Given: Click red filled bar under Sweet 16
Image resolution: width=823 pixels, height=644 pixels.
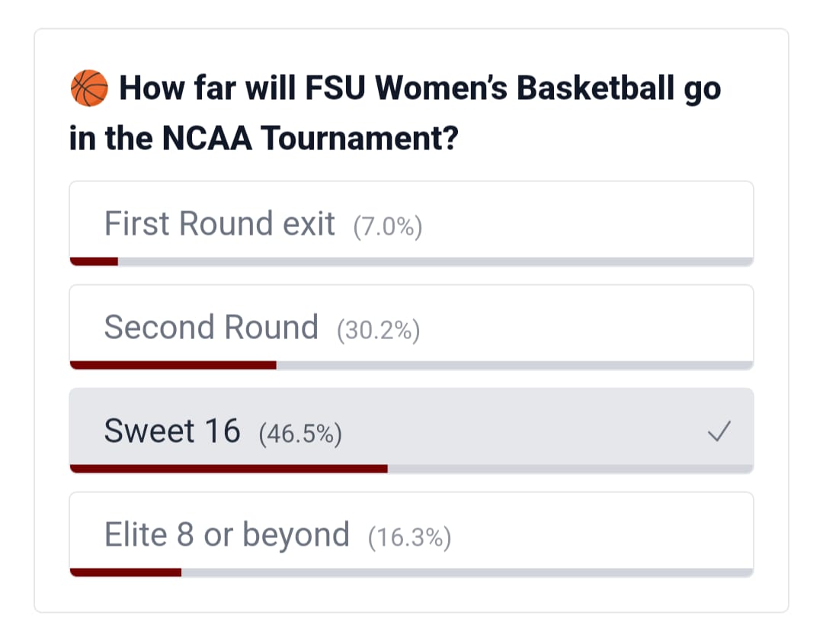Looking at the screenshot, I should (229, 469).
